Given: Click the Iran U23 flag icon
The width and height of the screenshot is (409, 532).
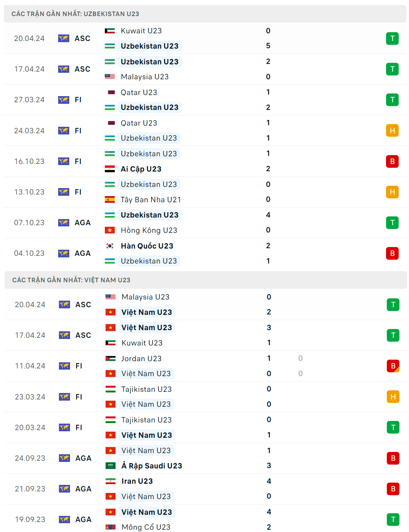Looking at the screenshot, I should pyautogui.click(x=111, y=481).
